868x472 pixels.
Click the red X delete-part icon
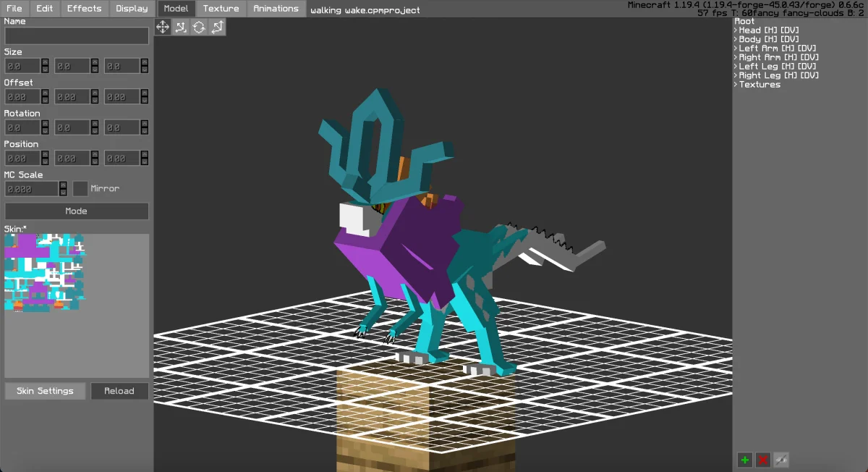(x=762, y=460)
